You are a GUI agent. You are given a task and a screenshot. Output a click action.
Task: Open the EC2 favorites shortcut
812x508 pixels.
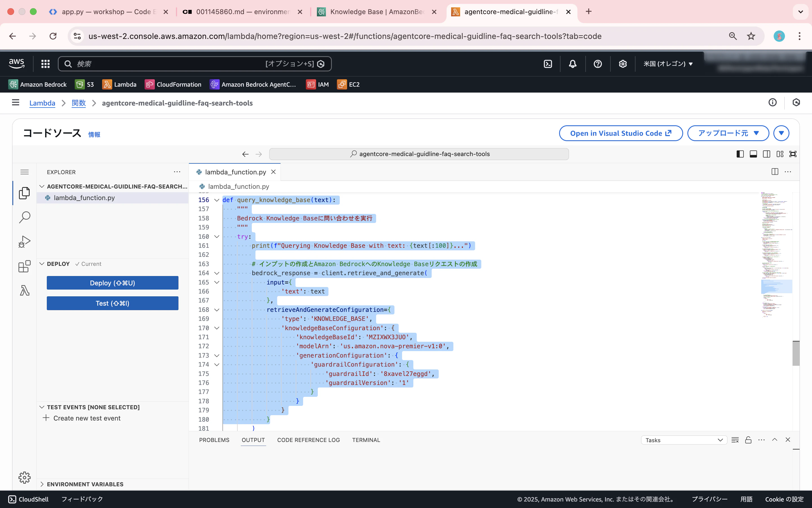click(x=348, y=84)
